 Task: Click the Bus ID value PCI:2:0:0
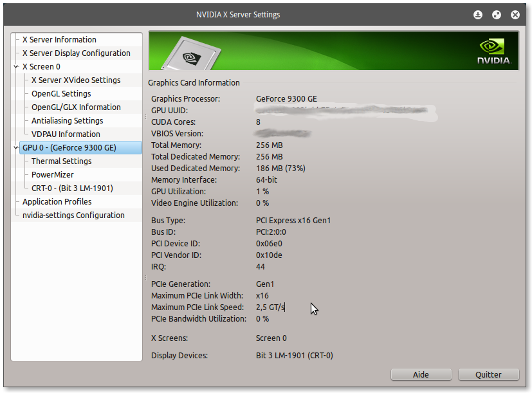click(x=271, y=232)
